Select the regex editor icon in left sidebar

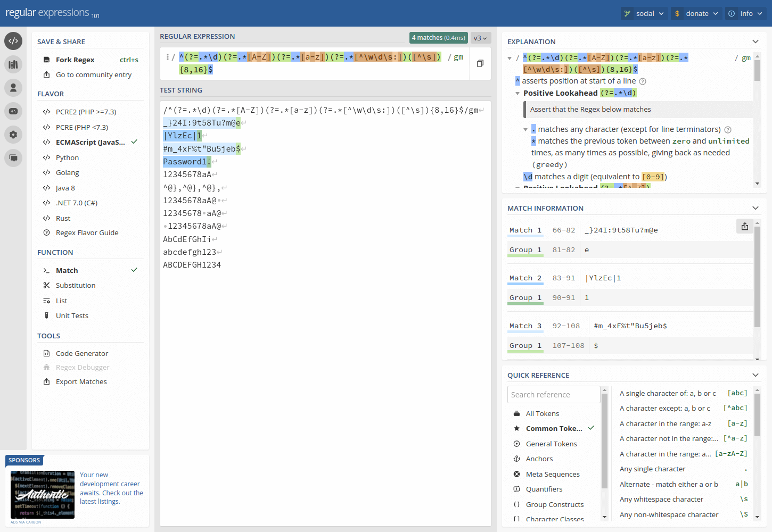(13, 41)
